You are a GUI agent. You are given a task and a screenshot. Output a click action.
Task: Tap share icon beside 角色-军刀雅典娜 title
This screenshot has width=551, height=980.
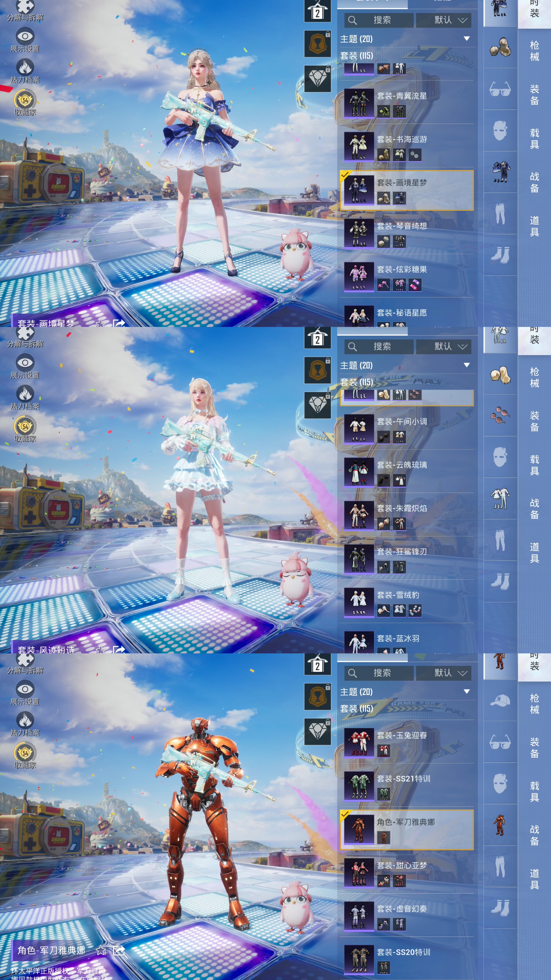click(x=119, y=950)
